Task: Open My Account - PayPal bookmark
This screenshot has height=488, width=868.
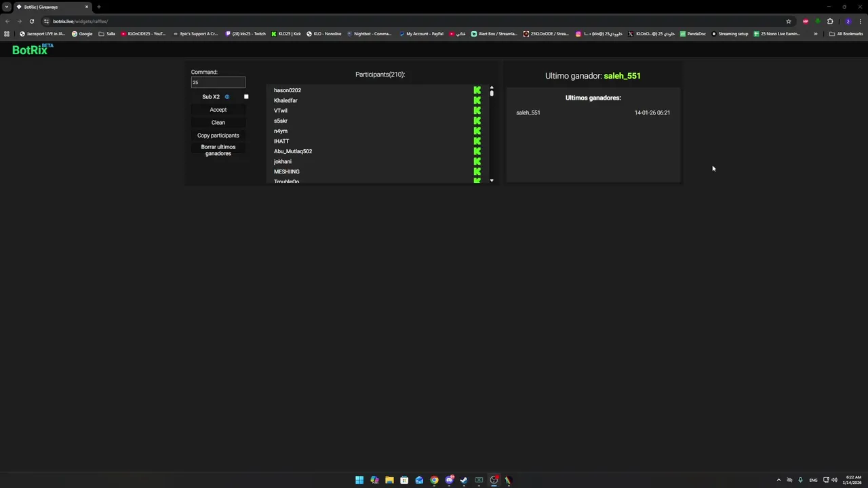Action: pos(421,34)
